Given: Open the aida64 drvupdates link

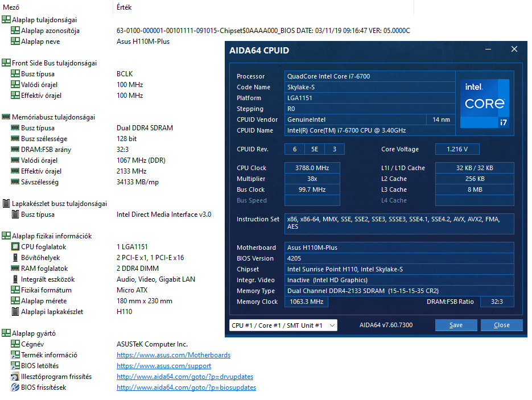Looking at the screenshot, I should (x=185, y=377).
